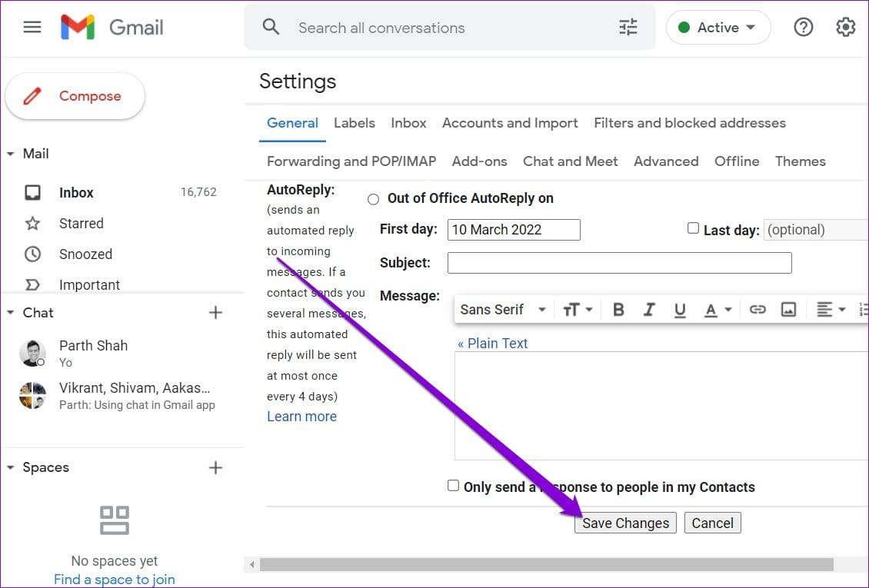Viewport: 869px width, 588px height.
Task: Insert a link using the link icon
Action: point(757,310)
